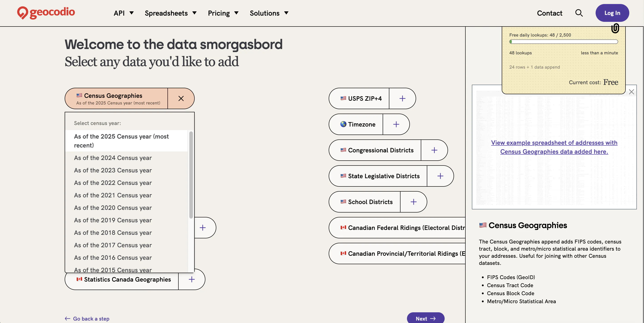
Task: Add Timezone with its plus button
Action: 396,124
